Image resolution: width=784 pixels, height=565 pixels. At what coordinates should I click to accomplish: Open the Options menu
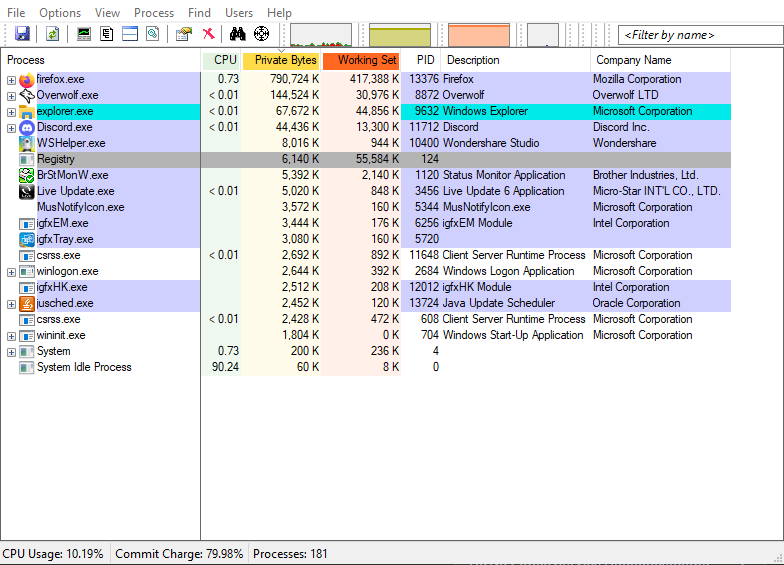click(x=60, y=12)
